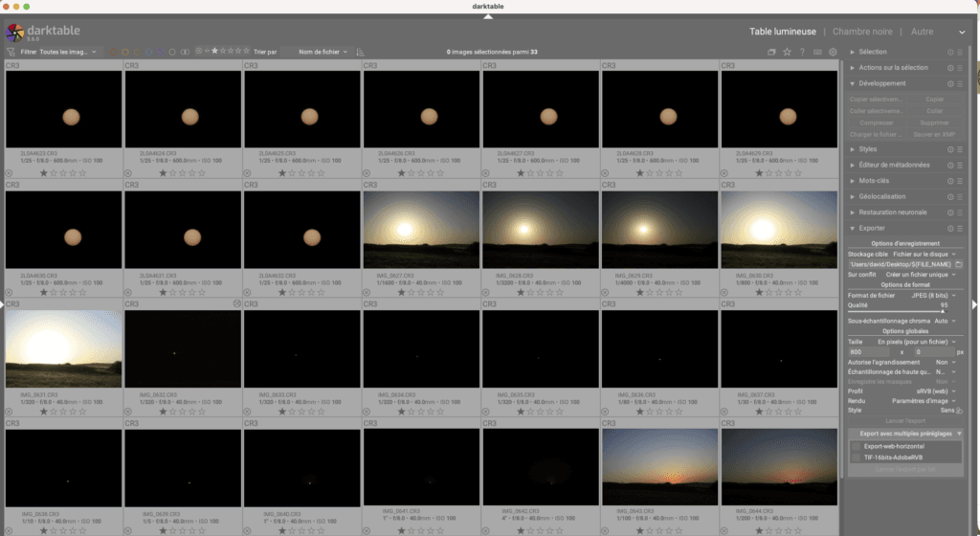Open the Autre views menu
This screenshot has width=980, height=536.
click(922, 32)
